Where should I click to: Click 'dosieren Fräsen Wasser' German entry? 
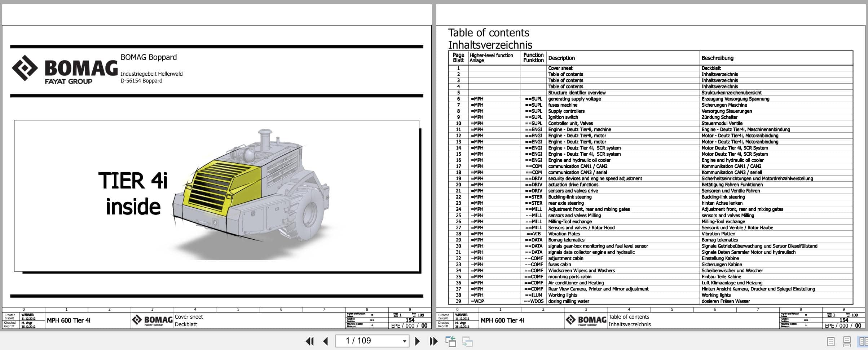pyautogui.click(x=726, y=301)
